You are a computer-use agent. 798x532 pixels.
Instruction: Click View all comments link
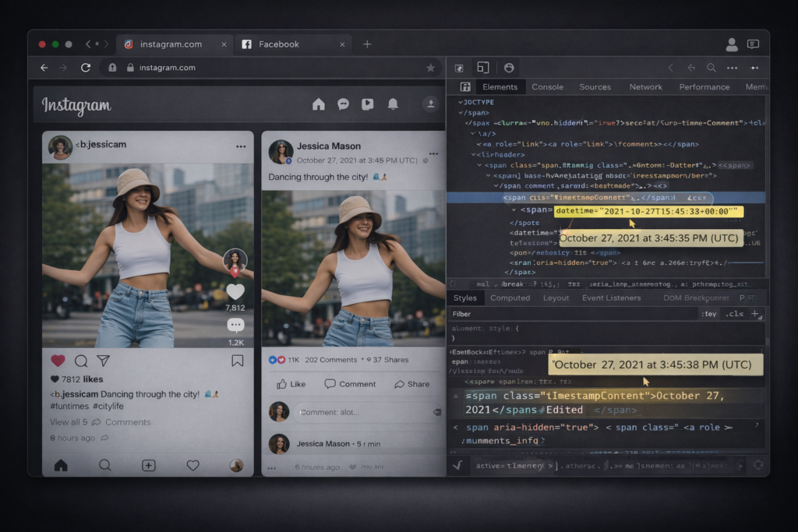point(100,422)
